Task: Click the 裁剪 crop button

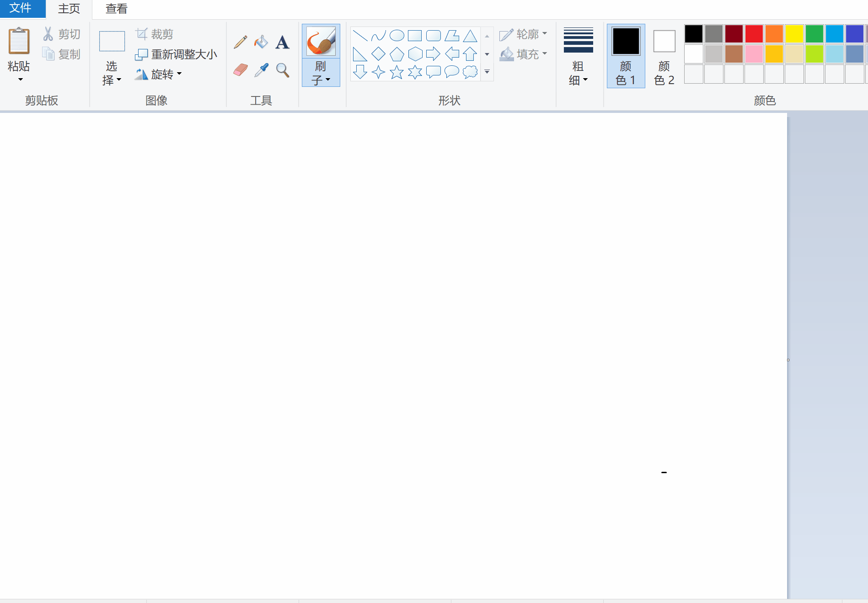Action: coord(154,34)
